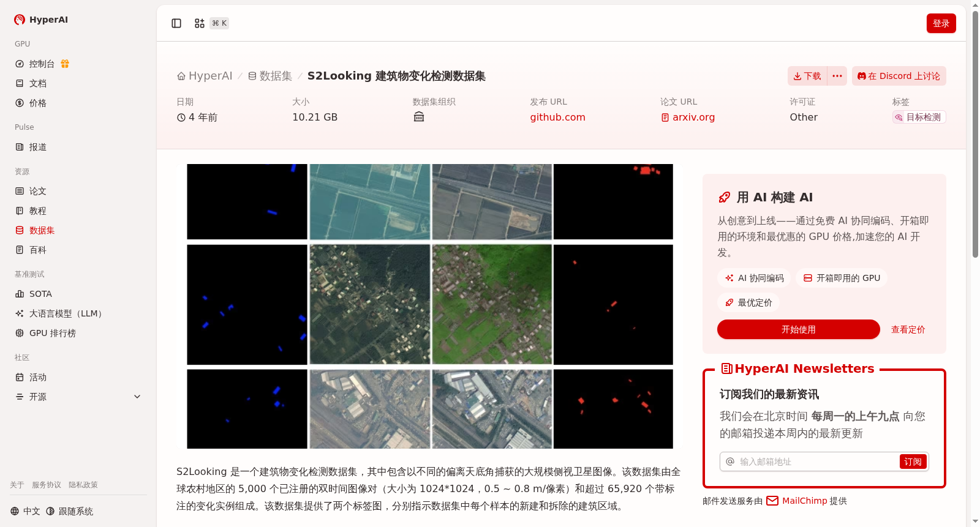Click the Other license value
980x527 pixels.
(x=804, y=117)
